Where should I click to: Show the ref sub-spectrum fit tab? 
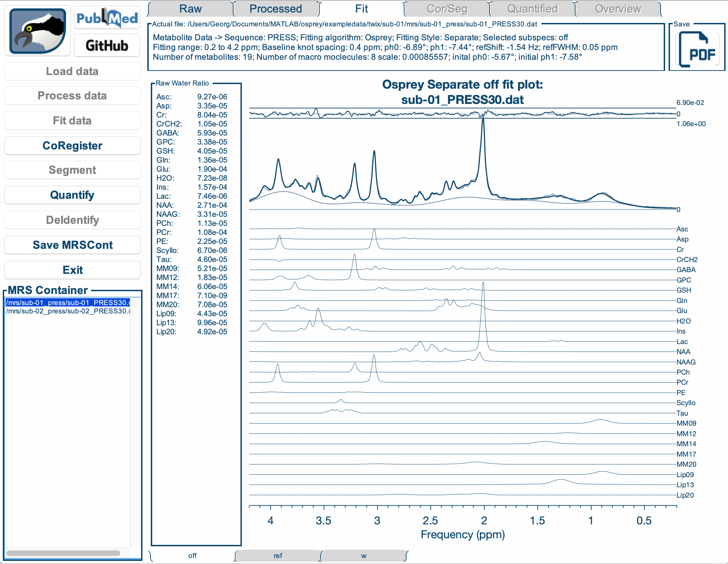[x=278, y=555]
